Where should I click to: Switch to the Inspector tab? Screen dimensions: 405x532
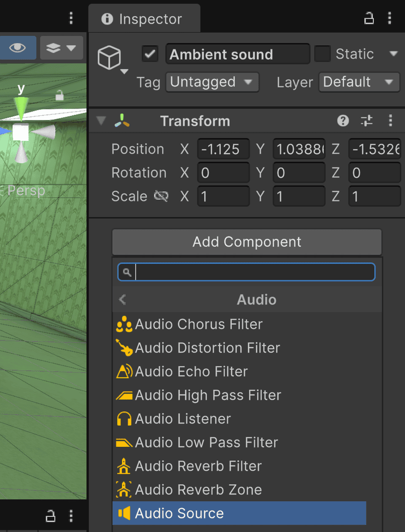(x=144, y=19)
